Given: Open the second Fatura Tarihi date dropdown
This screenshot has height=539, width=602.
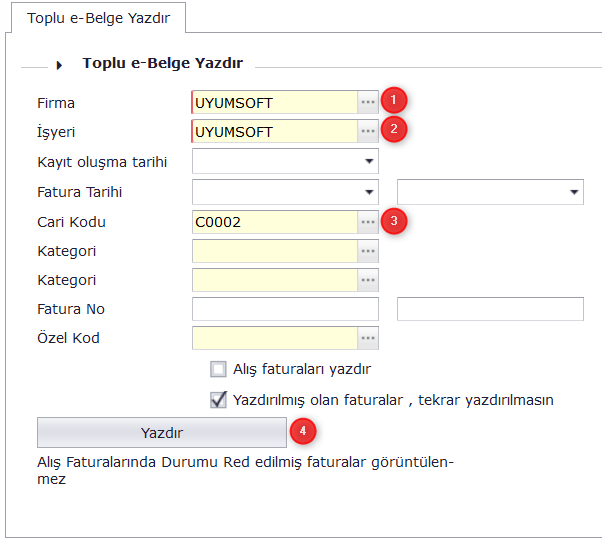Looking at the screenshot, I should pos(574,192).
